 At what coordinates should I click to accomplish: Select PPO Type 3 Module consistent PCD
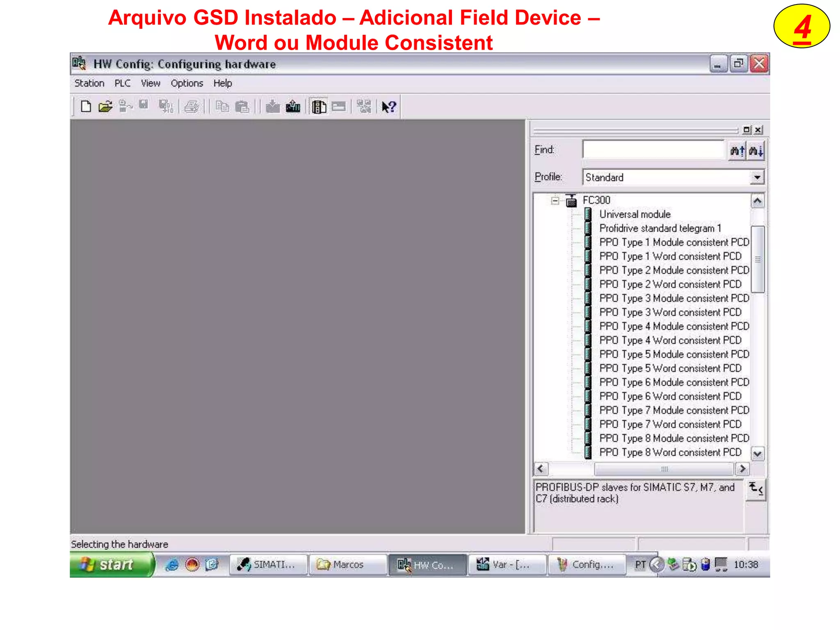pyautogui.click(x=674, y=298)
